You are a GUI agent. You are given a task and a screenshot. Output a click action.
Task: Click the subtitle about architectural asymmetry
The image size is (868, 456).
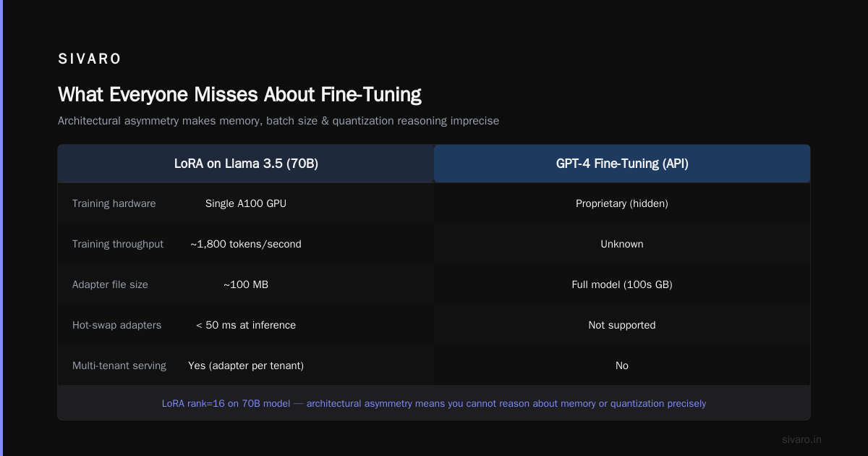coord(278,121)
